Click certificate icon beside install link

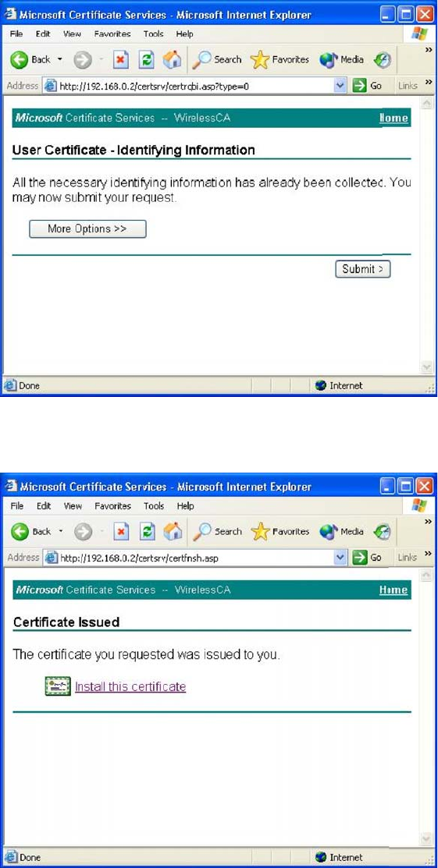click(58, 686)
